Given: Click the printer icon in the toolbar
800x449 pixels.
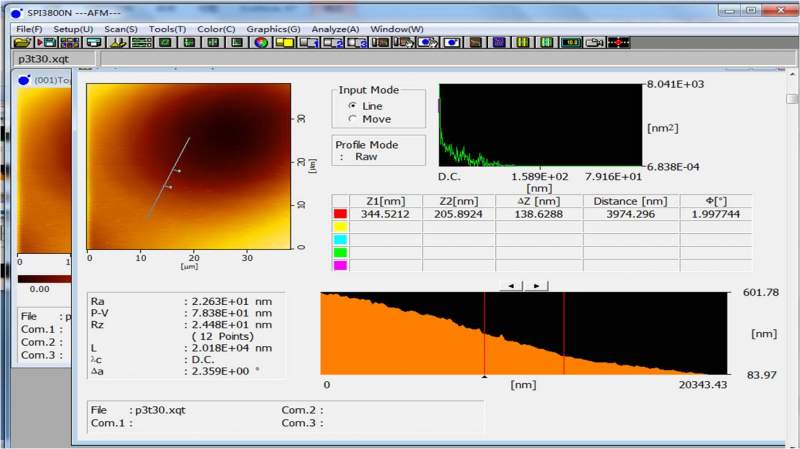Looking at the screenshot, I should [x=93, y=43].
